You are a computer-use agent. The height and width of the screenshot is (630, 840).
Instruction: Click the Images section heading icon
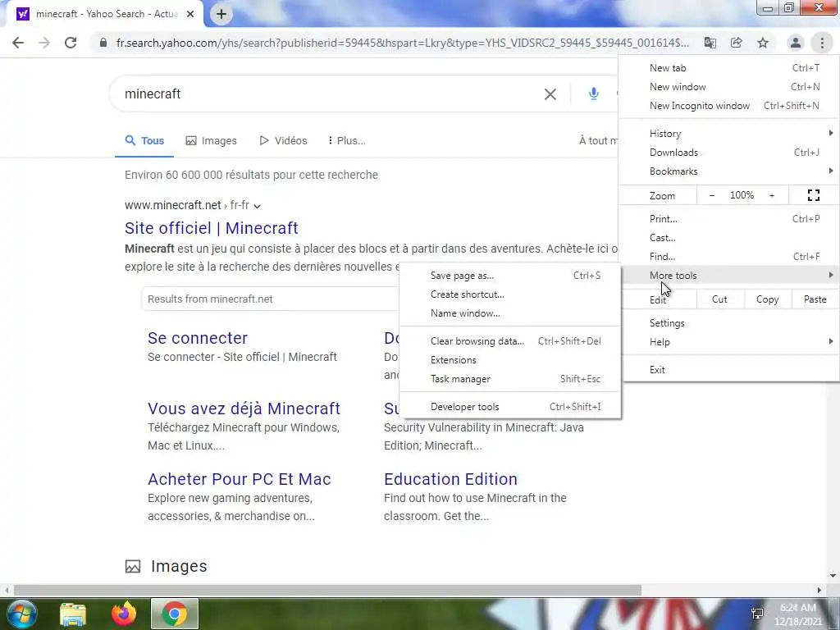pyautogui.click(x=132, y=566)
